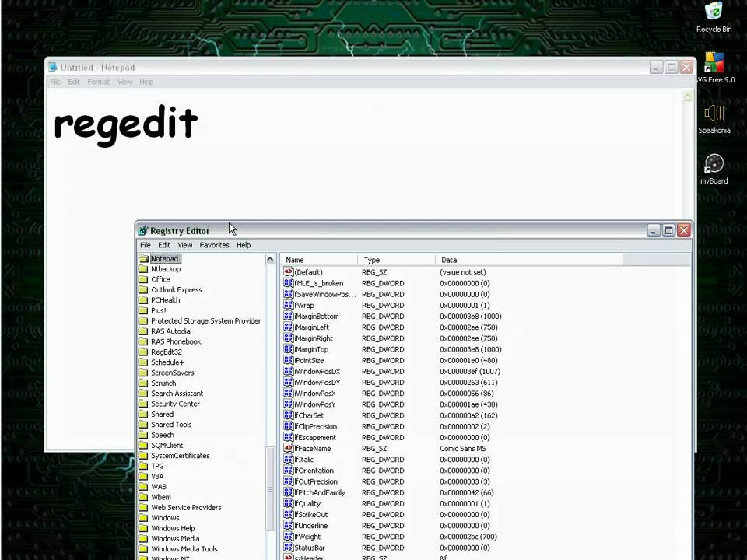Click the Speech folder icon
The height and width of the screenshot is (560, 747).
[x=143, y=435]
